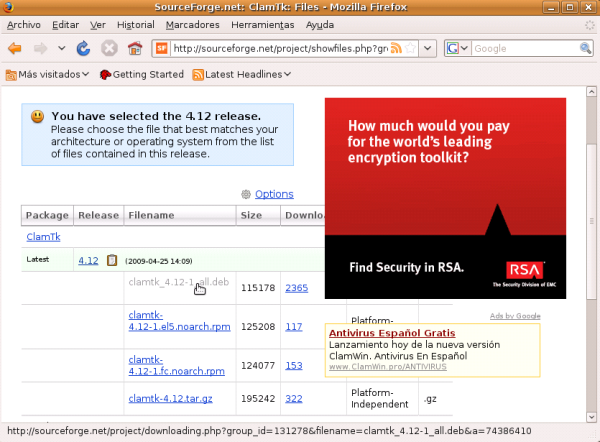Go to the Home page icon

[x=134, y=48]
